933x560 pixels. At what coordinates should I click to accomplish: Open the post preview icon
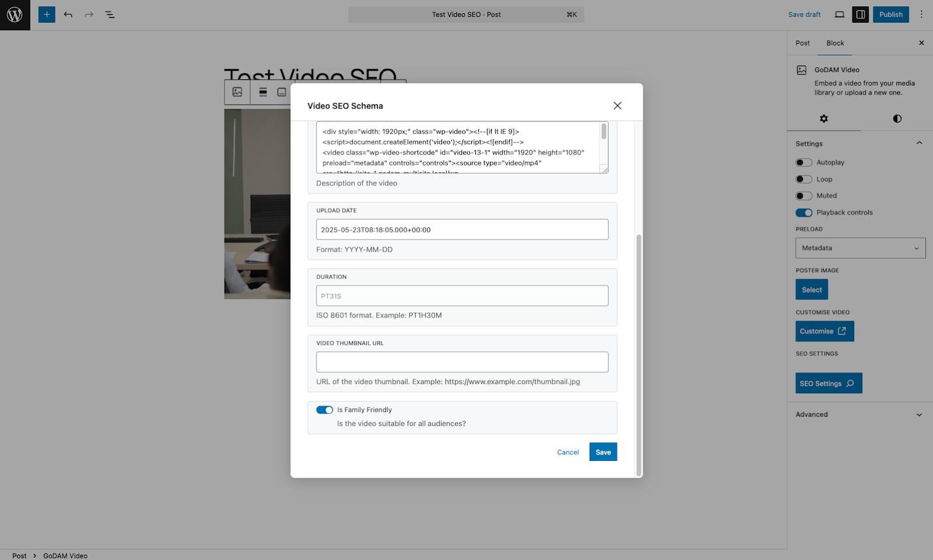pyautogui.click(x=839, y=14)
